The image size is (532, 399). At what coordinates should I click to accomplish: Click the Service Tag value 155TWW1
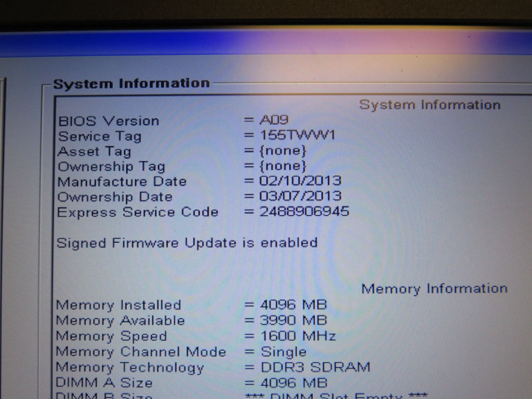[297, 135]
